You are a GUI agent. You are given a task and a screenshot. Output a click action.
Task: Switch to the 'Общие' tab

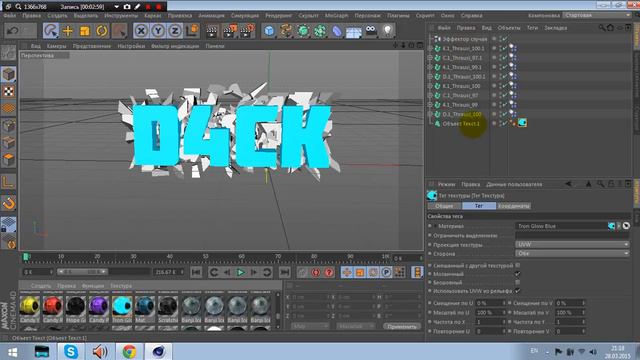444,206
